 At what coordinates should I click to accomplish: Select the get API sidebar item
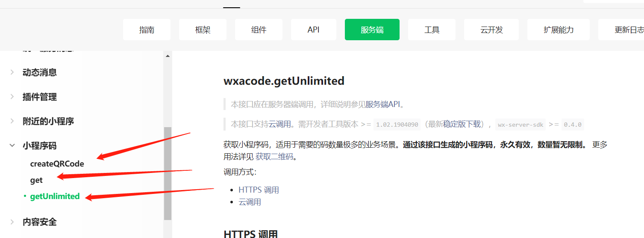pos(36,180)
